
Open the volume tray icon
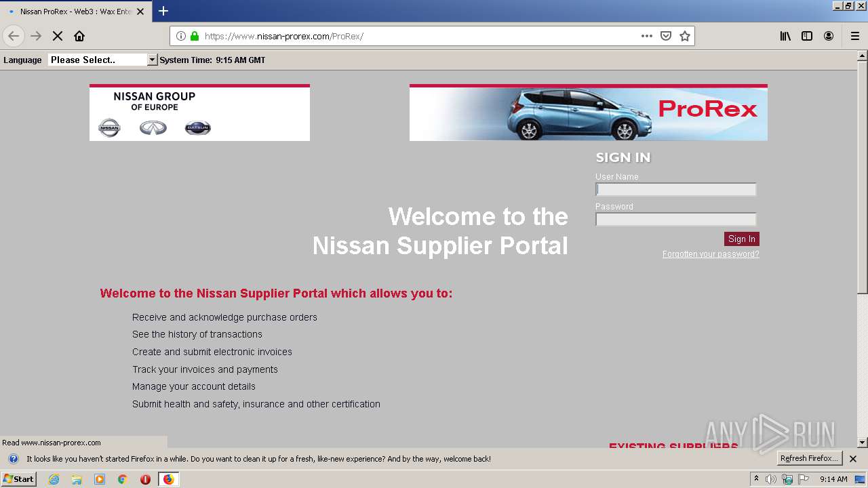point(771,479)
